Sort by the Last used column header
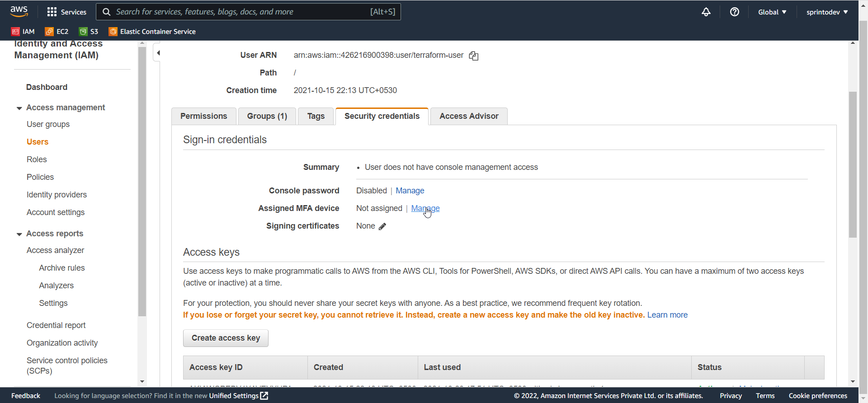This screenshot has width=868, height=403. pyautogui.click(x=555, y=367)
